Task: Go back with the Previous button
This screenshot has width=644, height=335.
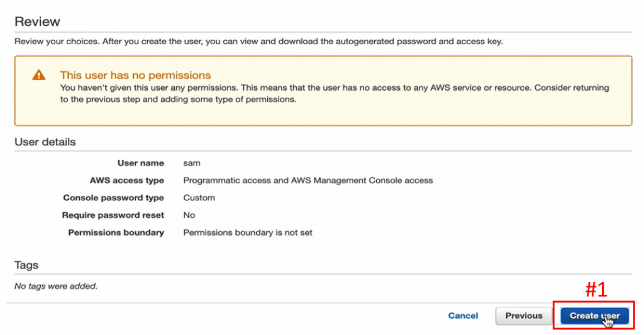Action: point(523,315)
